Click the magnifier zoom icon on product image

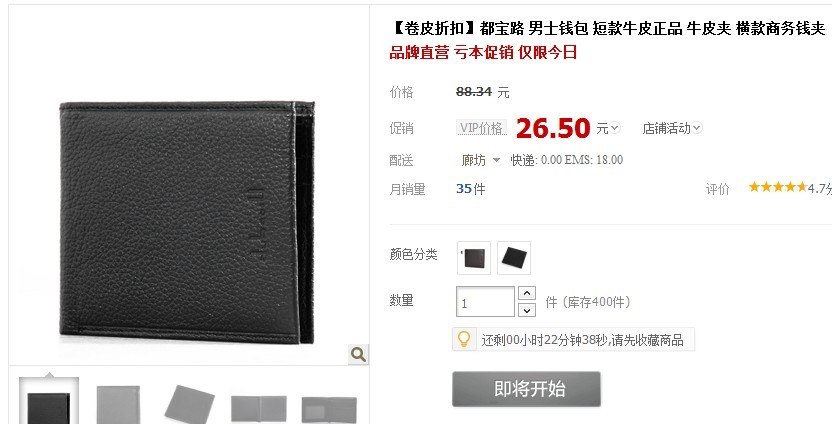click(358, 354)
